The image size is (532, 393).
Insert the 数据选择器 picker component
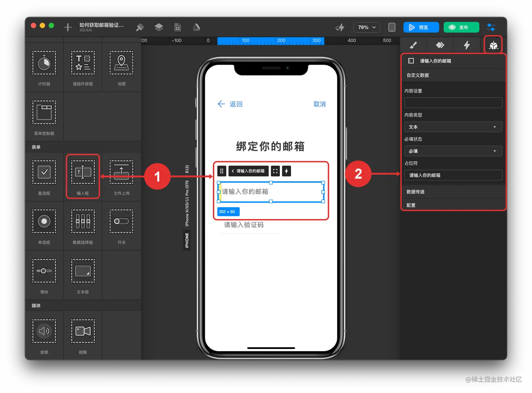83,222
